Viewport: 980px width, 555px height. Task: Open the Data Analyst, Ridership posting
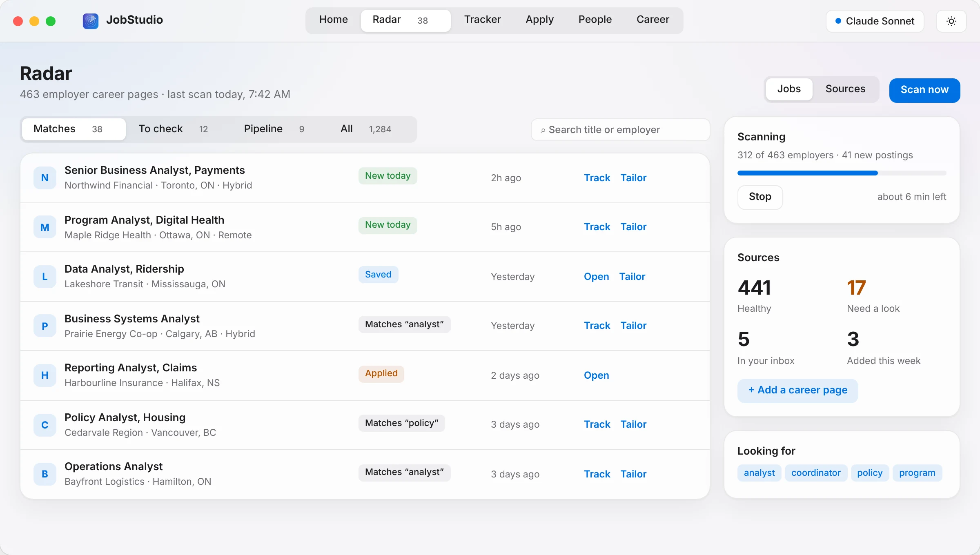pyautogui.click(x=596, y=277)
